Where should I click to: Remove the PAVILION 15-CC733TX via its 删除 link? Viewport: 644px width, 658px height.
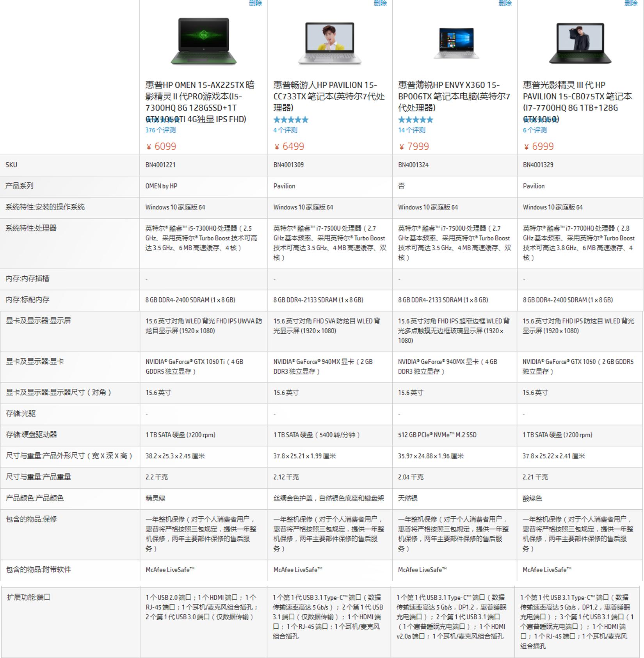(381, 3)
